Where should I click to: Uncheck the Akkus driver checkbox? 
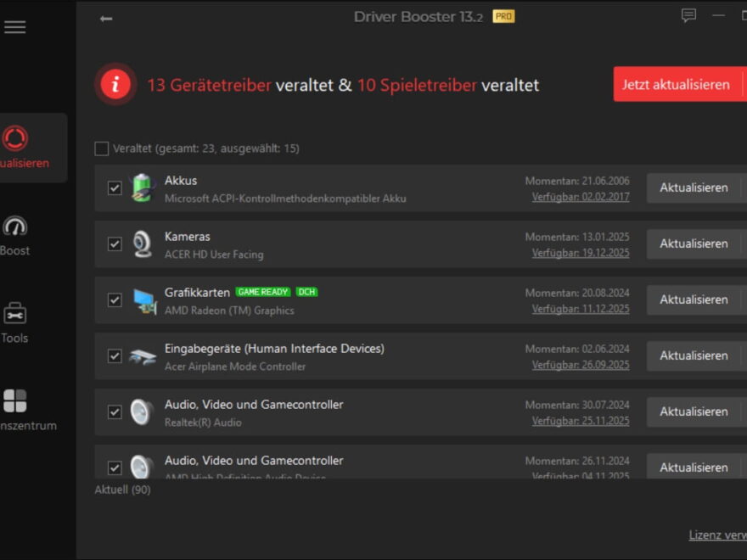click(x=115, y=188)
